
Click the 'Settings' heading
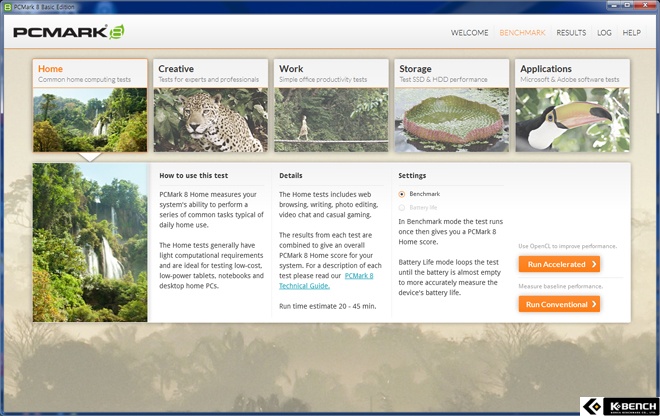pyautogui.click(x=412, y=176)
